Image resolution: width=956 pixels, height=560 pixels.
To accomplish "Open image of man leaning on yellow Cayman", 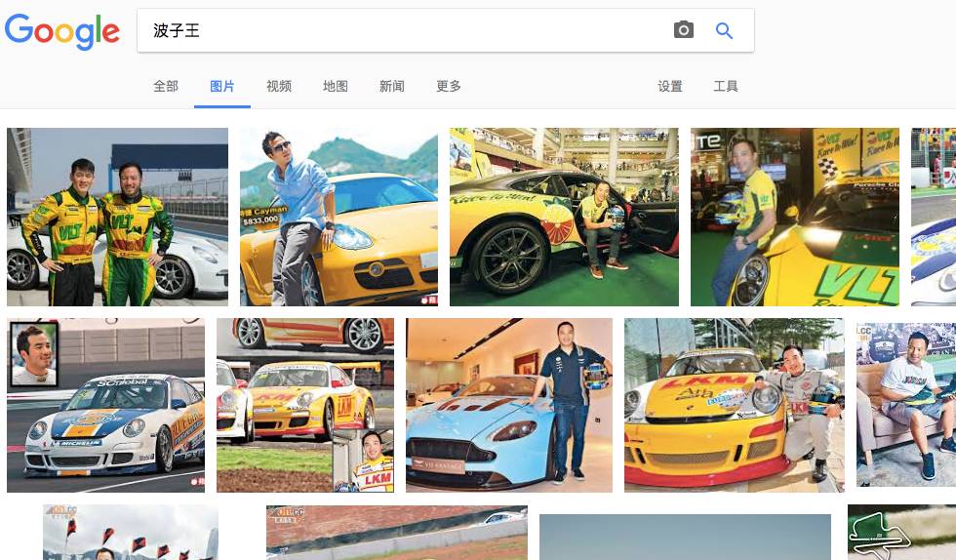I will [339, 217].
